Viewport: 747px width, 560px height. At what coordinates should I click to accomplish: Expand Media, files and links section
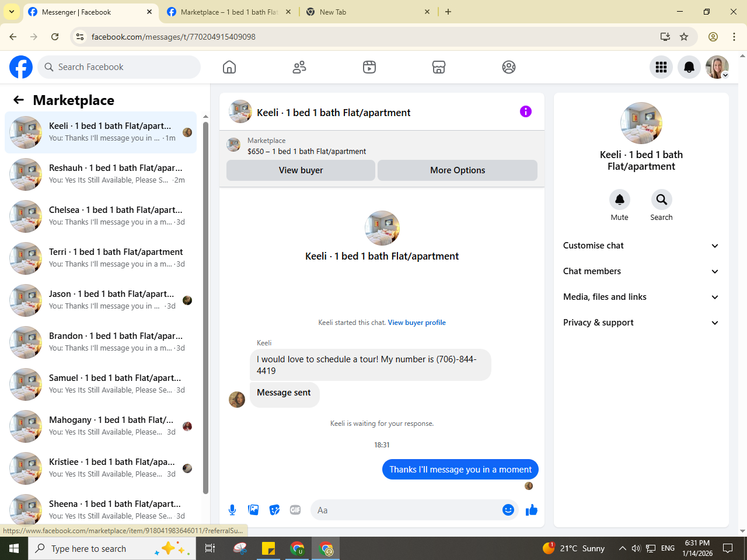[x=641, y=297]
